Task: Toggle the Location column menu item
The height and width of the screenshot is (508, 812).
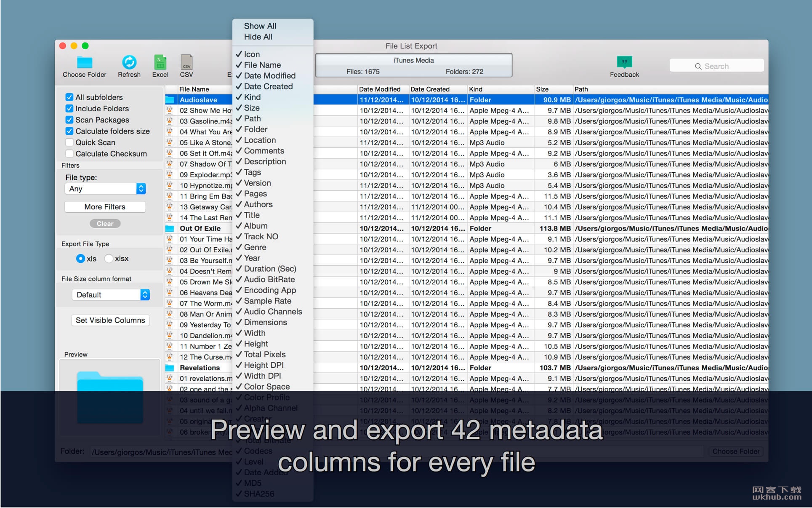Action: [273, 140]
